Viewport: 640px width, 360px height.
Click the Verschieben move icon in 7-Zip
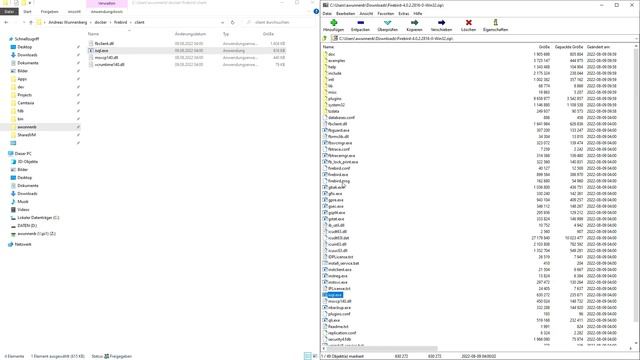pyautogui.click(x=441, y=23)
